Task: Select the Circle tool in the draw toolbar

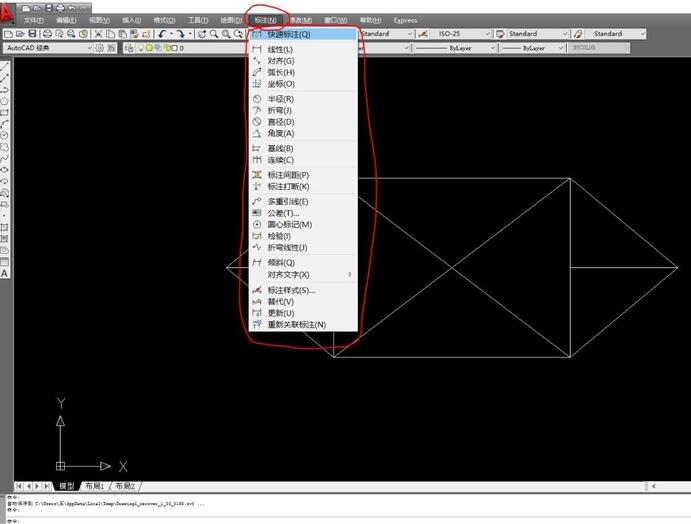Action: coord(4,135)
